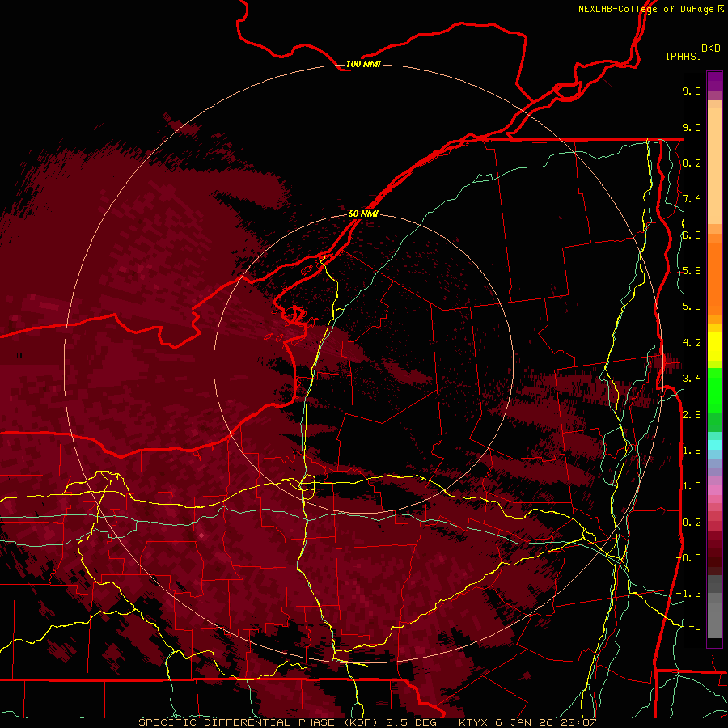This screenshot has width=728, height=728.
Task: Click the 4.2 scale value
Action: click(x=692, y=343)
